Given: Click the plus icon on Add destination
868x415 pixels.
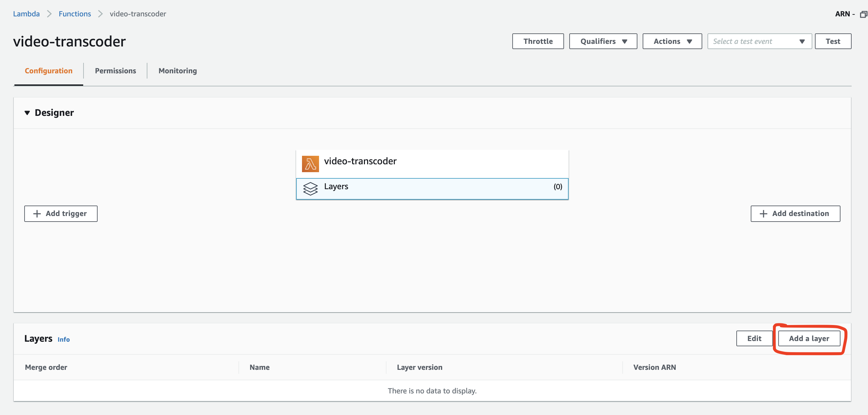Looking at the screenshot, I should pos(763,214).
